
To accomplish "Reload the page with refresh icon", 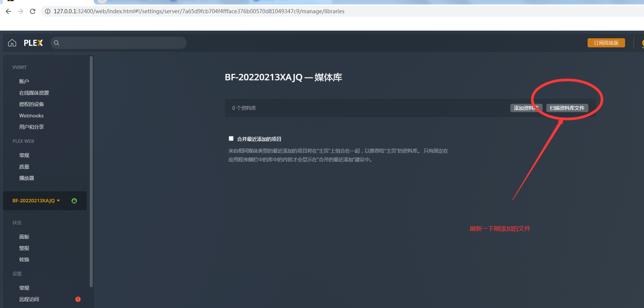I will pos(33,11).
